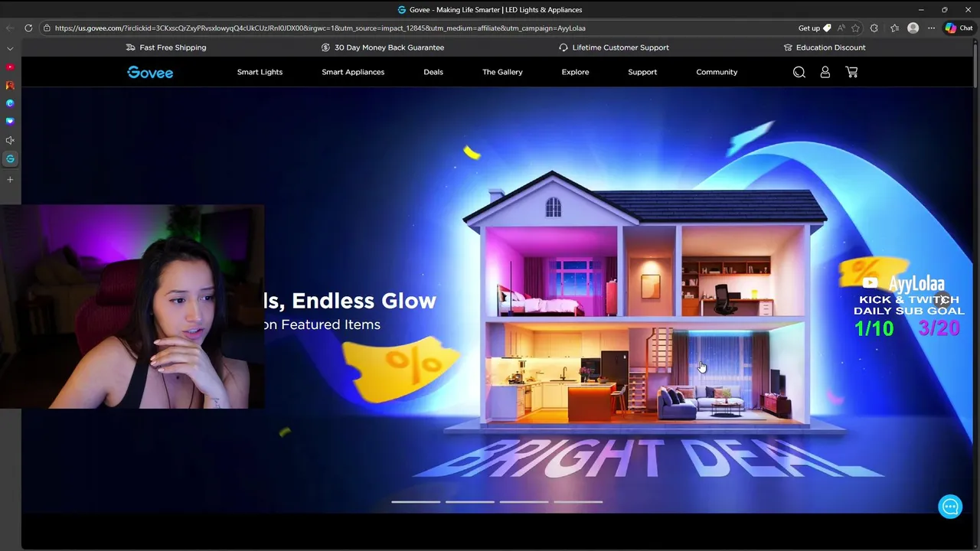Screen dimensions: 980x551
Task: Open the live chat bubble
Action: point(950,507)
